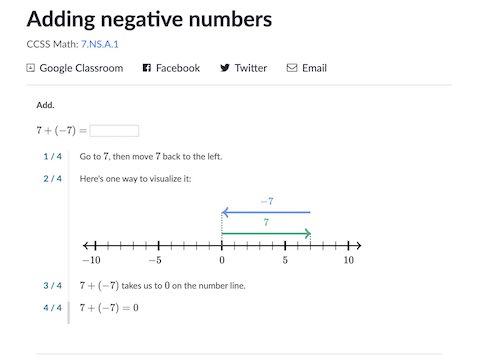Click the Google Classroom share icon

tap(30, 68)
